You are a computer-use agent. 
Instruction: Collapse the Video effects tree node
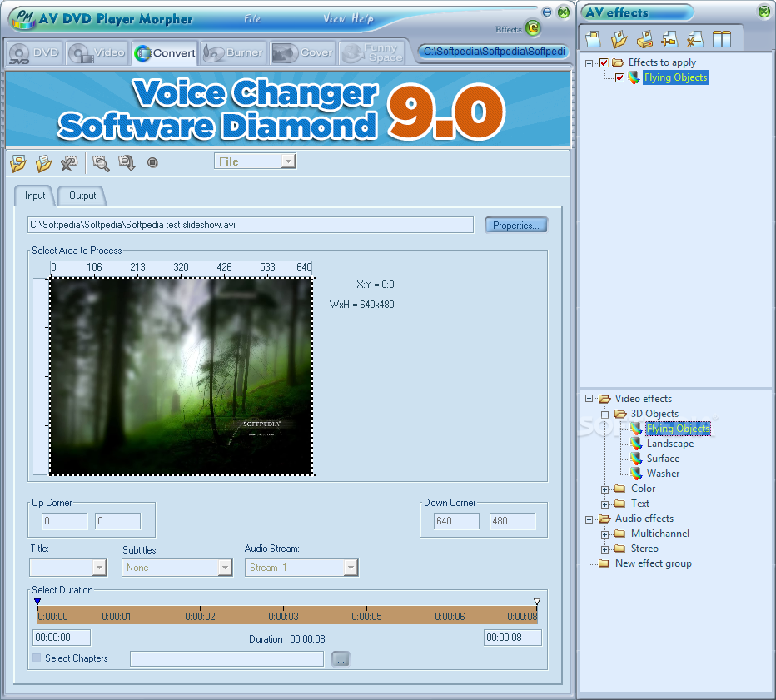coord(589,399)
